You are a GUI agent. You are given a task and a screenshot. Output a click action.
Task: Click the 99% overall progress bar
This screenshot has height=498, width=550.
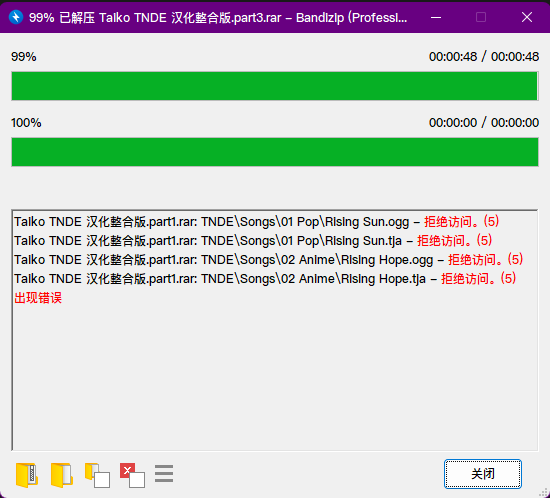pos(275,86)
